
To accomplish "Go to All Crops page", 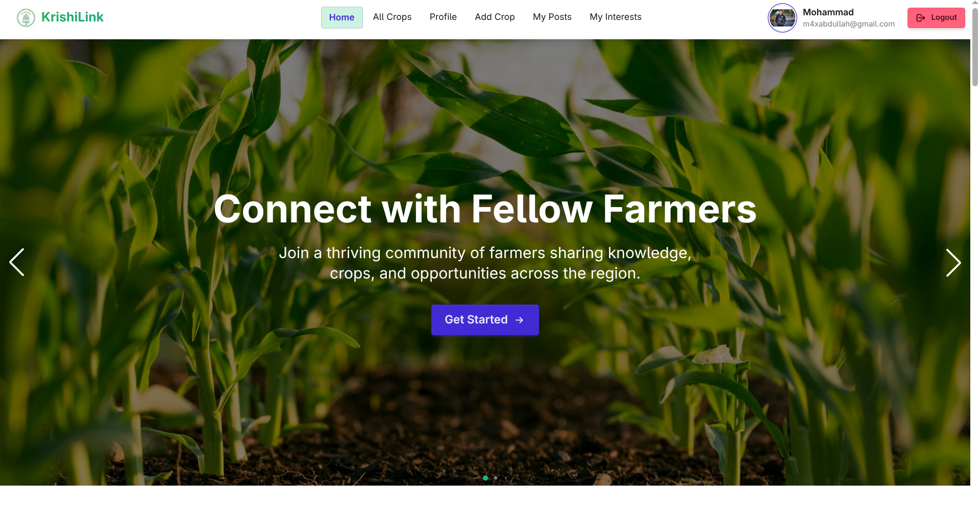I will tap(392, 17).
